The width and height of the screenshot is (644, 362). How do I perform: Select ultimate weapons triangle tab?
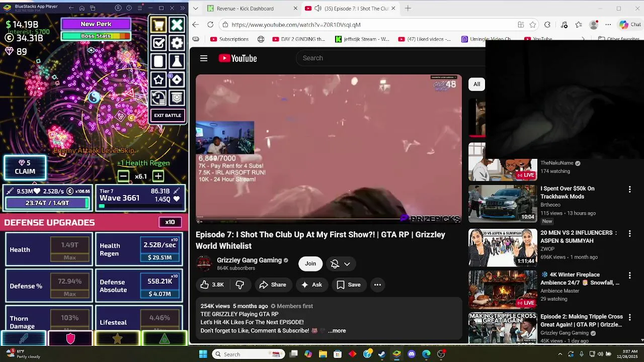point(164,339)
